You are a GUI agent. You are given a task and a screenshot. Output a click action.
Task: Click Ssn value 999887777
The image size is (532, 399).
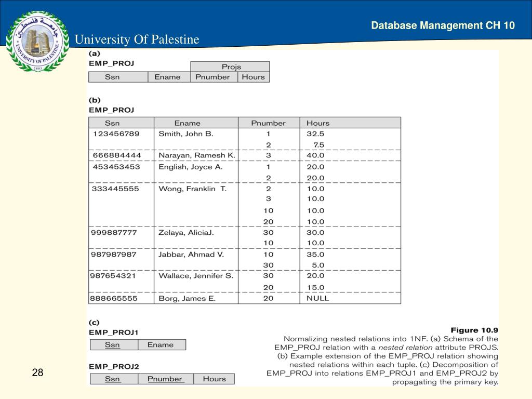coord(114,232)
